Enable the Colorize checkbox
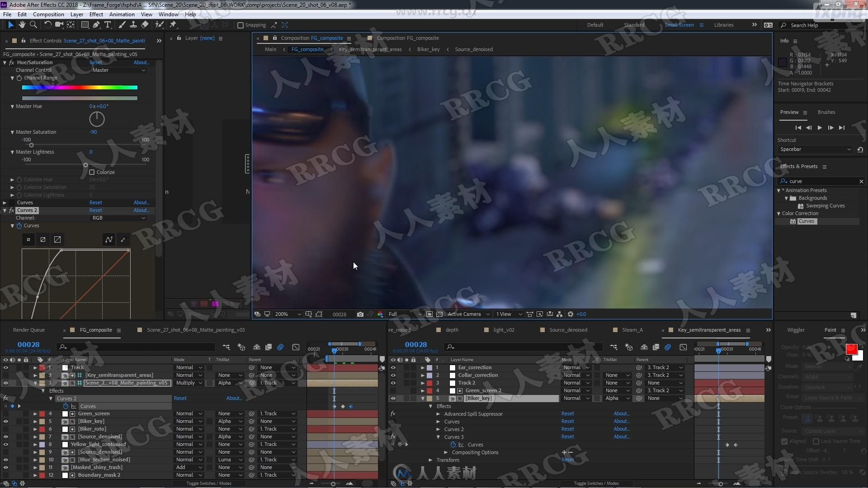The width and height of the screenshot is (868, 488). pos(92,172)
